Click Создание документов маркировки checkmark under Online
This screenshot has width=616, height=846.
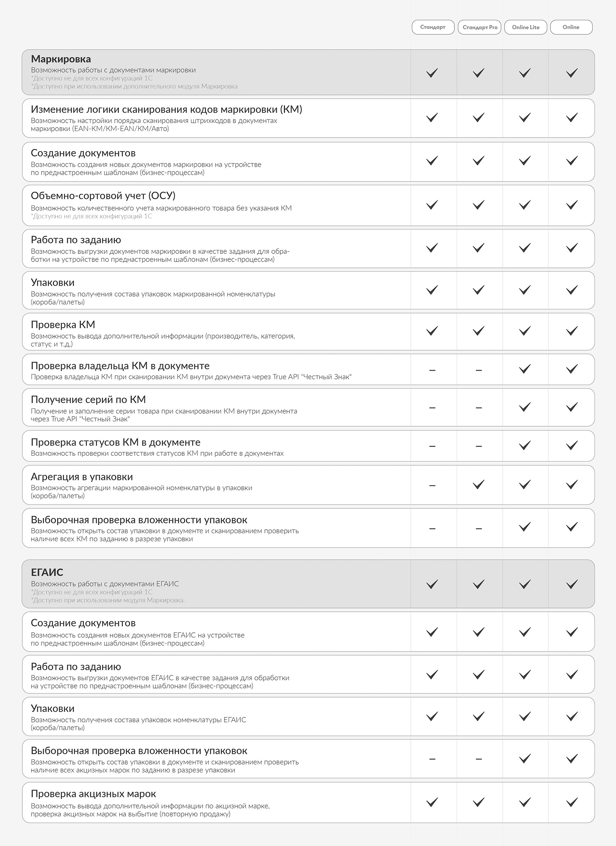coord(572,160)
